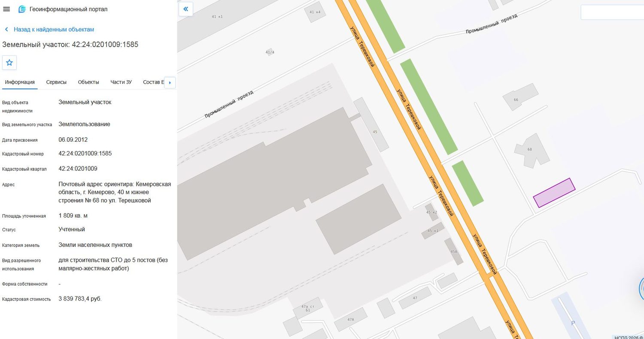Click the Геоинформационный портал logo icon
This screenshot has height=339, width=644.
pyautogui.click(x=22, y=9)
